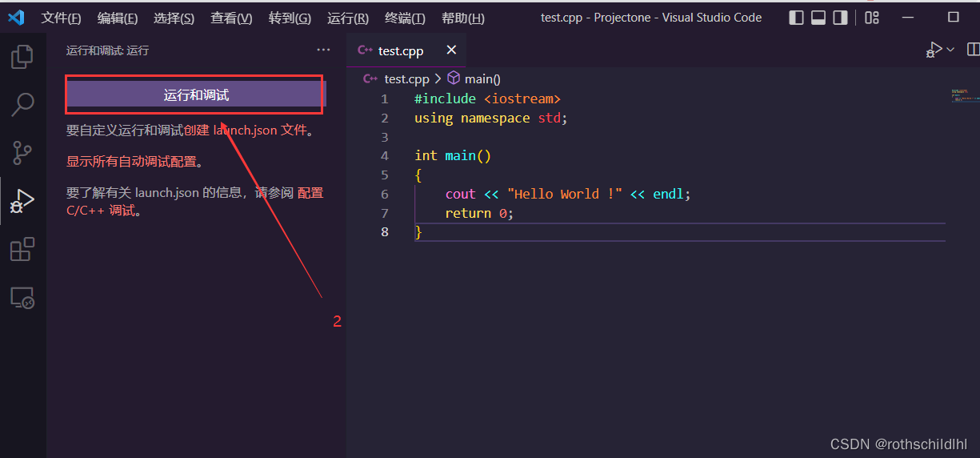The width and height of the screenshot is (980, 458).
Task: Click the 运行和调试: 运行 panel title
Action: click(x=107, y=50)
